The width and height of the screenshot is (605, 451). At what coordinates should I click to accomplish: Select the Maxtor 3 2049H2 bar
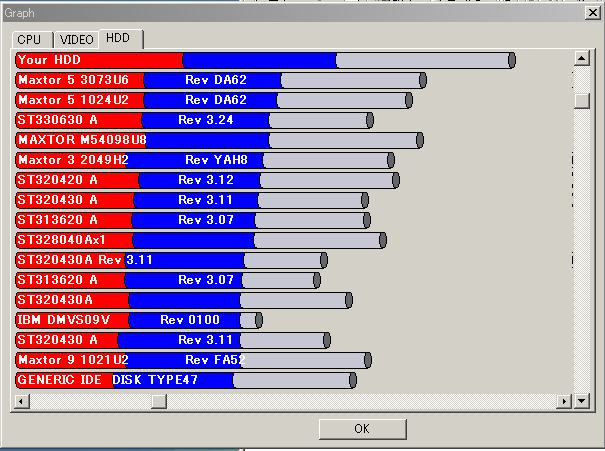click(205, 160)
